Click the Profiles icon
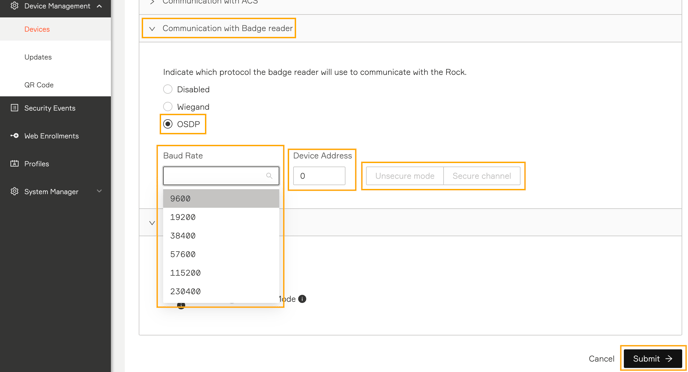 [x=14, y=164]
